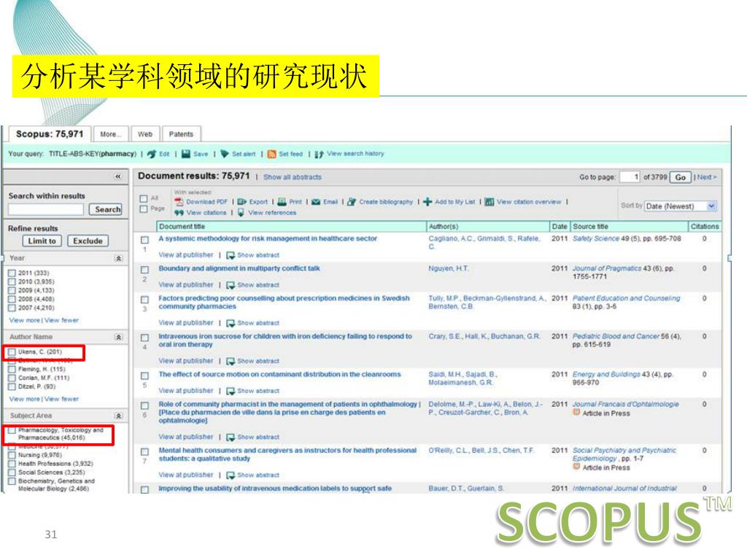
Task: Check the 2011 (333) year filter
Action: 12,273
